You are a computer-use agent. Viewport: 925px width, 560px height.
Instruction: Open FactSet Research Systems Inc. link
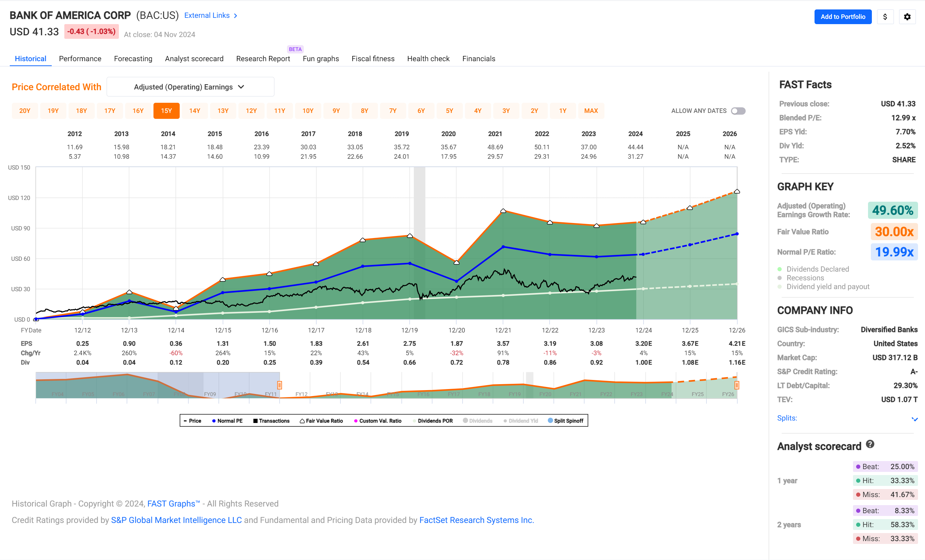(x=476, y=520)
